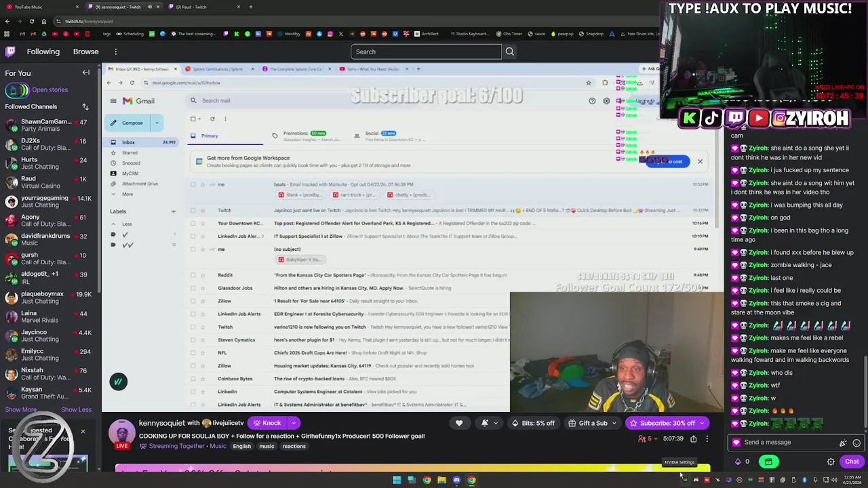Click the Knock button
Image resolution: width=868 pixels, height=488 pixels.
[x=267, y=423]
